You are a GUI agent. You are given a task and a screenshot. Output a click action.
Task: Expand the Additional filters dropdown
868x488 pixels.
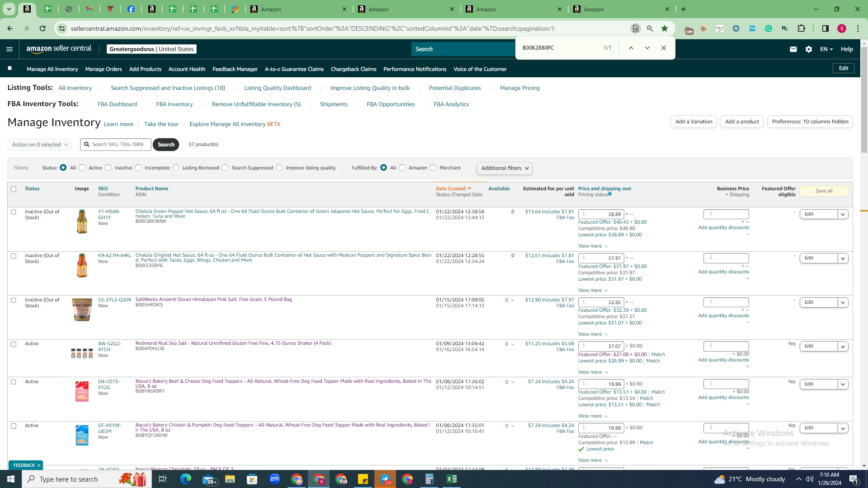[x=505, y=168]
